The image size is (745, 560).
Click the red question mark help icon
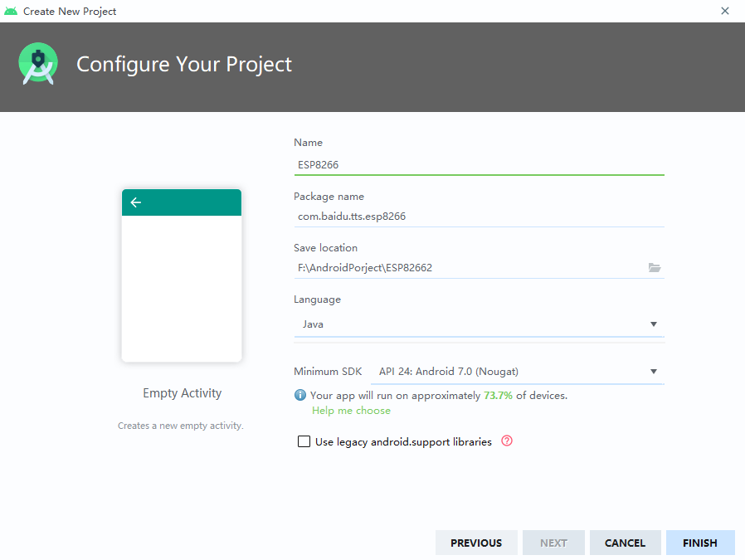(x=507, y=441)
